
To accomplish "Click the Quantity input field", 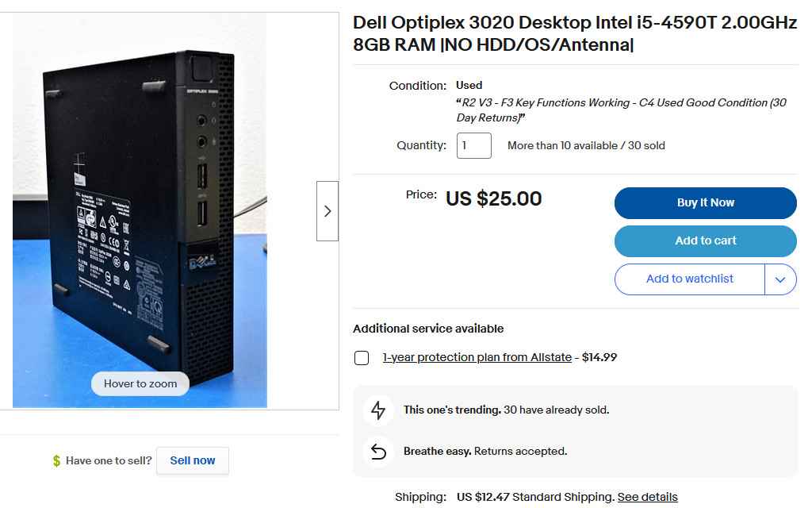I will coord(473,146).
